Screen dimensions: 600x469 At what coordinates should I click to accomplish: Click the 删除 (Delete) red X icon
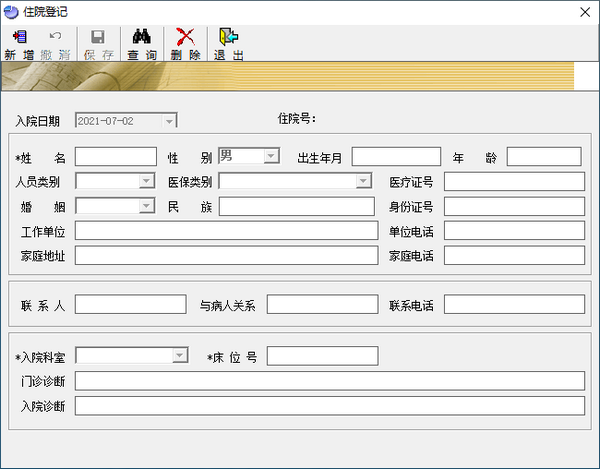click(x=185, y=38)
